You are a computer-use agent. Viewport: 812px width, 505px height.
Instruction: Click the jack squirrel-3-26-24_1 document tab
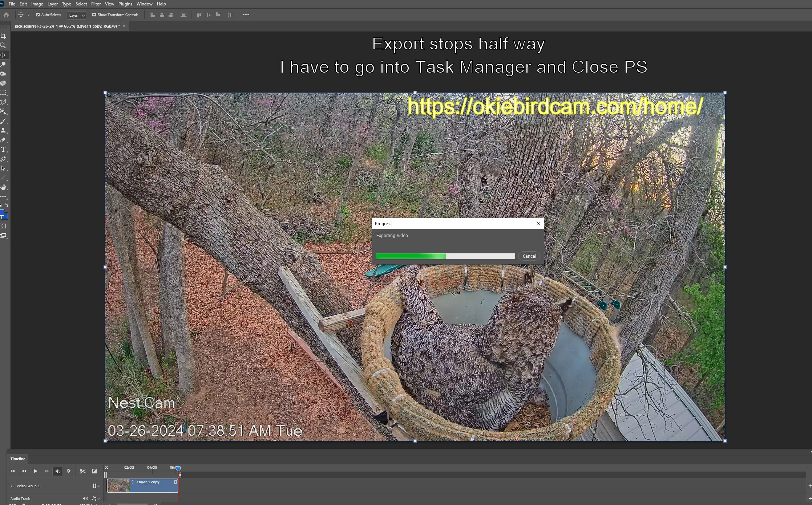click(67, 26)
